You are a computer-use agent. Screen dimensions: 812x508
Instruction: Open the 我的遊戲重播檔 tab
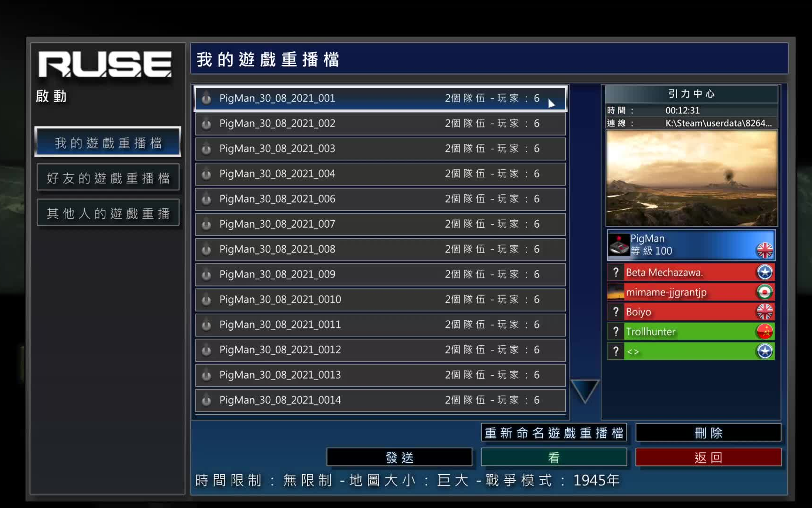tap(108, 142)
